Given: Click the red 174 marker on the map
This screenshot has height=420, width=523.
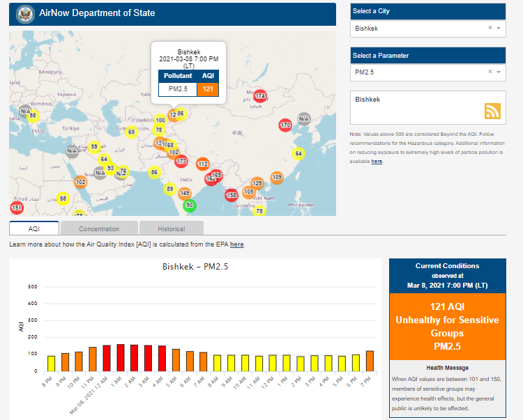Looking at the screenshot, I should (260, 96).
